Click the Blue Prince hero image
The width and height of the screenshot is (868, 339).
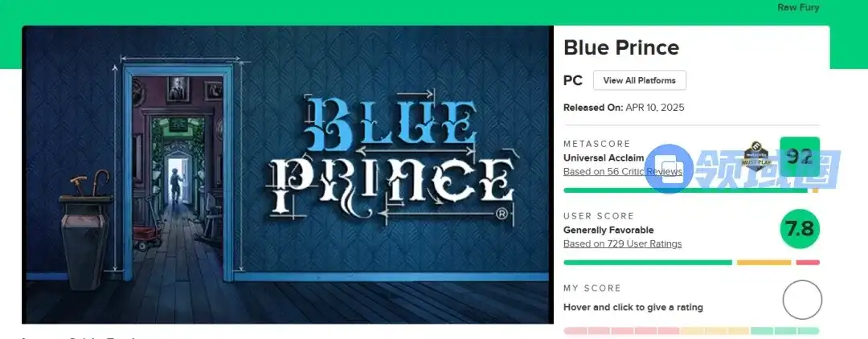pos(287,174)
